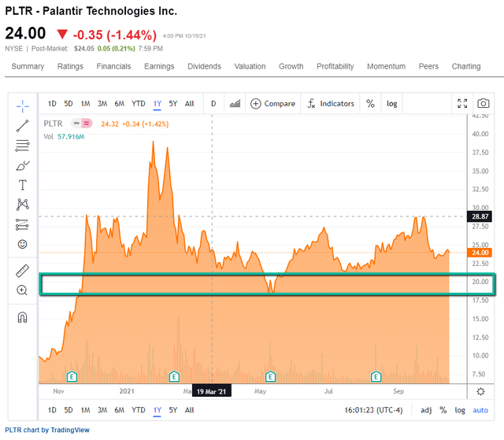Open the D interval dropdown

pyautogui.click(x=213, y=104)
